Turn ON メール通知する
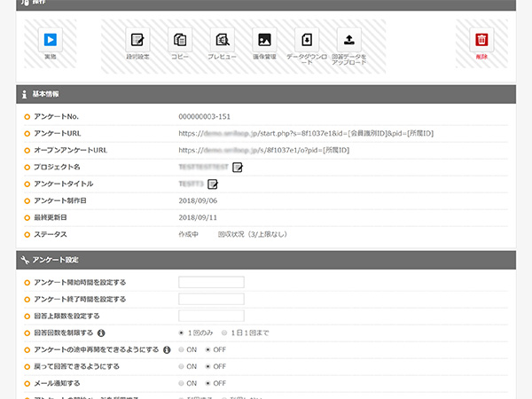 point(182,384)
